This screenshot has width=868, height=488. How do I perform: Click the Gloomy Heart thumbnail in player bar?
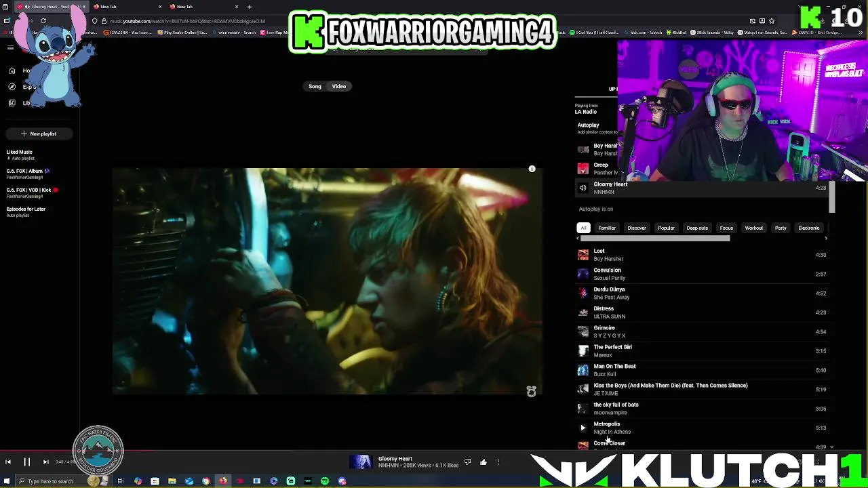click(x=361, y=462)
